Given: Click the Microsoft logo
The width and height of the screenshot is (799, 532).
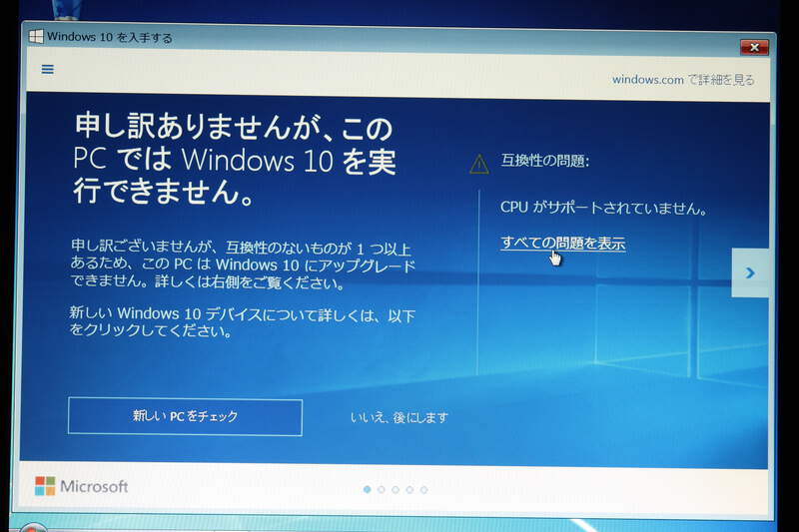Looking at the screenshot, I should pos(82,486).
